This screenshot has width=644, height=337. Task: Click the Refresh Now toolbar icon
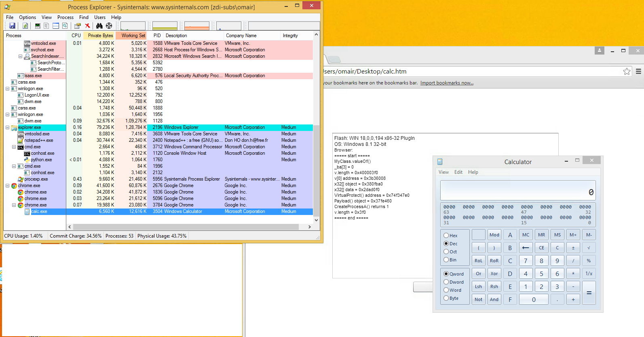tap(25, 26)
